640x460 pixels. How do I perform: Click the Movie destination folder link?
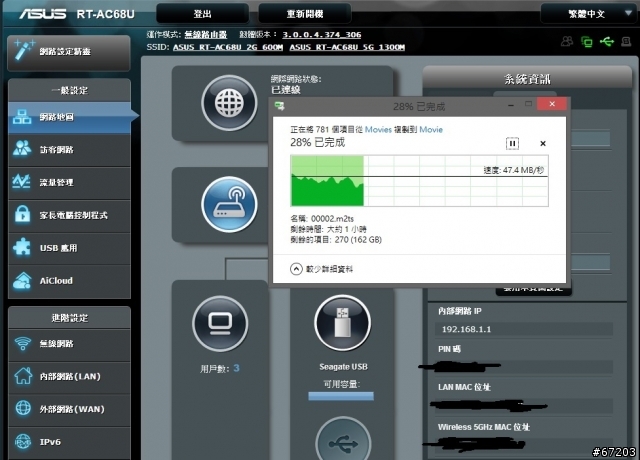[431, 130]
